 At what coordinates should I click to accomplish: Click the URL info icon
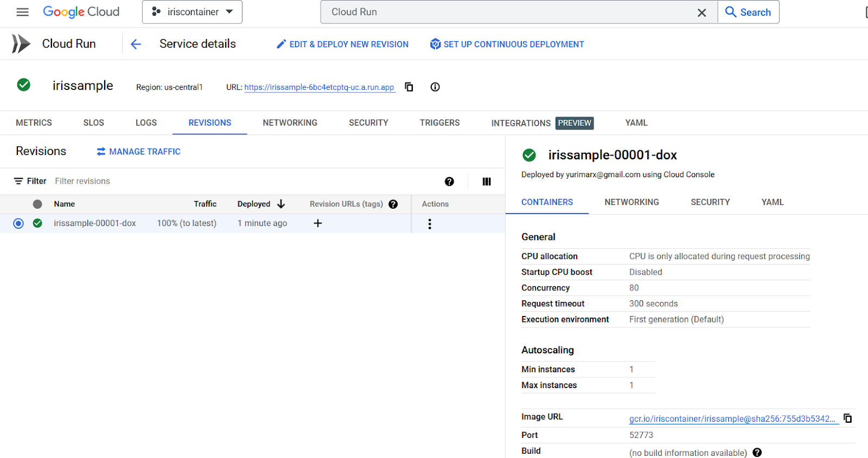click(x=435, y=87)
